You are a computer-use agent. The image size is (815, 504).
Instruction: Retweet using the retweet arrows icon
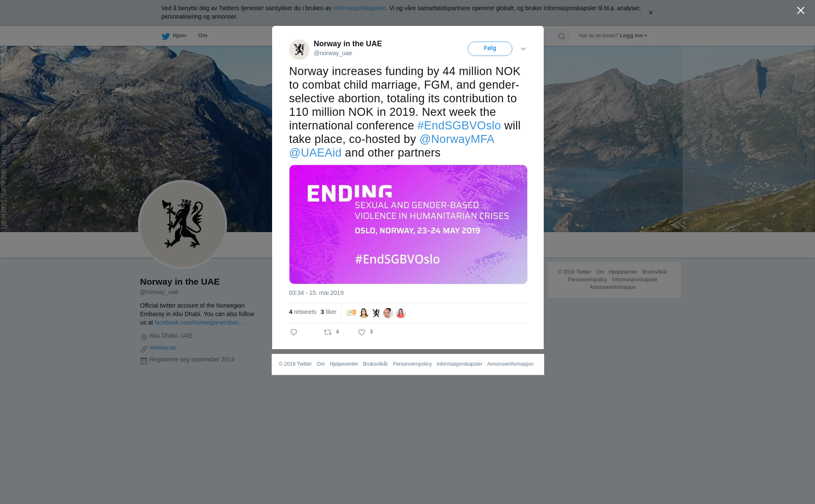click(328, 332)
